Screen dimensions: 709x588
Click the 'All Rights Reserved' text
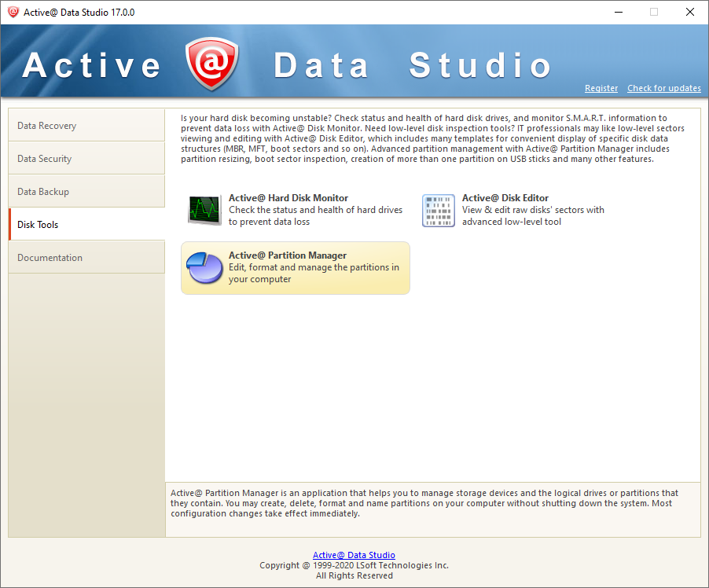coord(354,575)
